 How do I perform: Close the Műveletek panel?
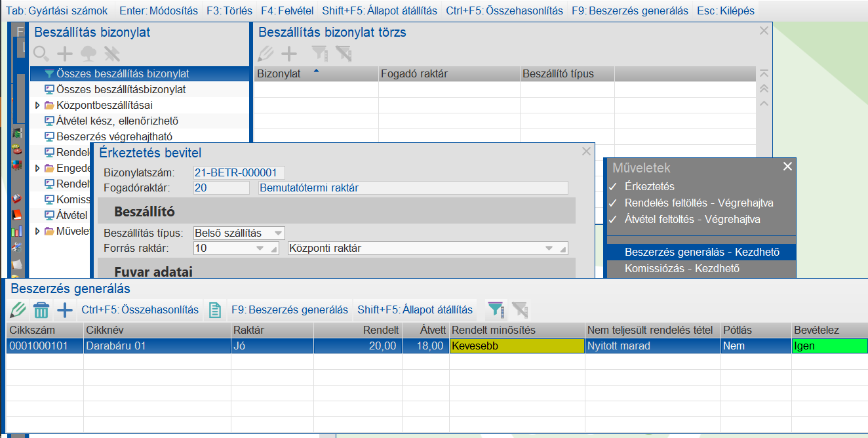(787, 167)
